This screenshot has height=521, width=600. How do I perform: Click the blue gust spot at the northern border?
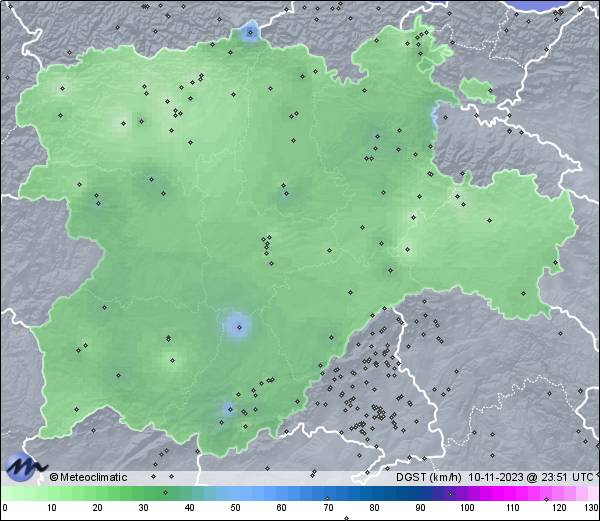coord(249,34)
